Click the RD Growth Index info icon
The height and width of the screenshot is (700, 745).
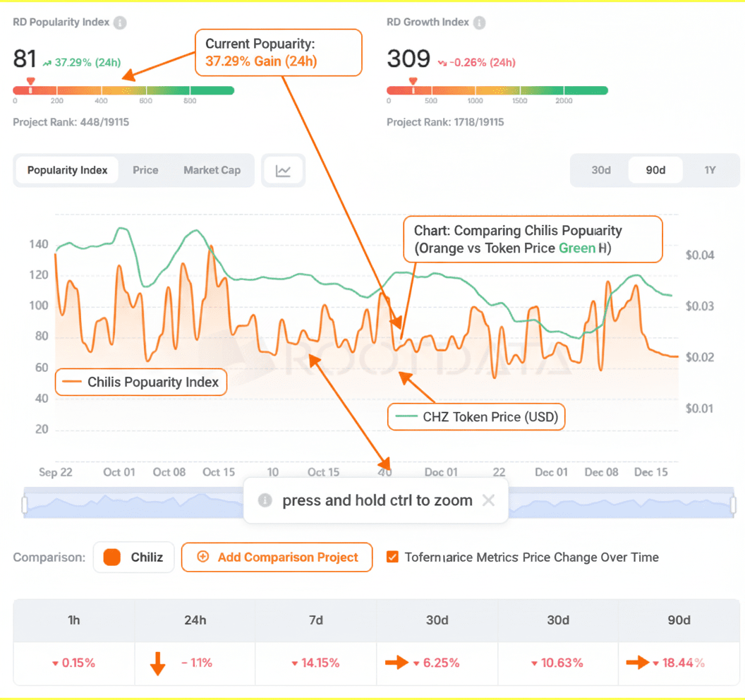tap(480, 23)
